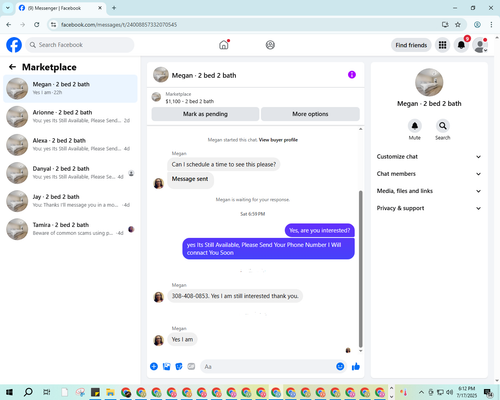Open the Home feed icon

tap(224, 45)
